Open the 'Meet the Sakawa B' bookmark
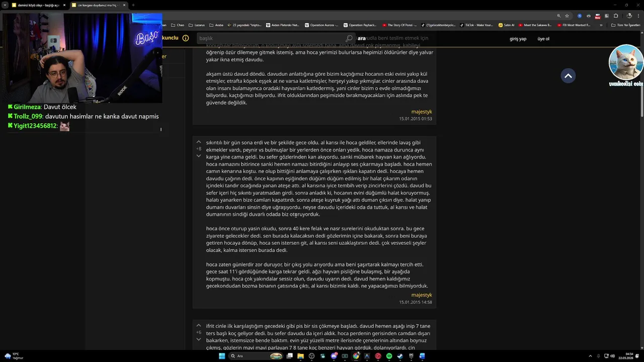Viewport: 644px width, 362px height. pyautogui.click(x=535, y=25)
